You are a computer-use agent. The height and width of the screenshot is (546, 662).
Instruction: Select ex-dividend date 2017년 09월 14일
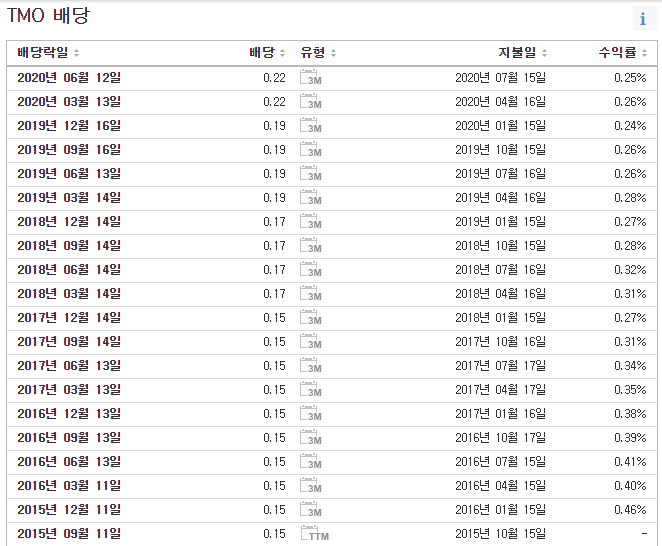tap(69, 342)
